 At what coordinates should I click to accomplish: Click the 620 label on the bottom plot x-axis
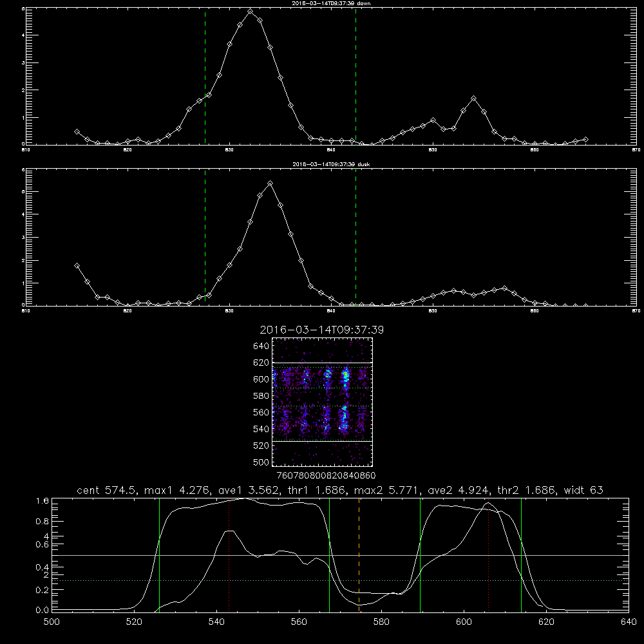(x=546, y=622)
